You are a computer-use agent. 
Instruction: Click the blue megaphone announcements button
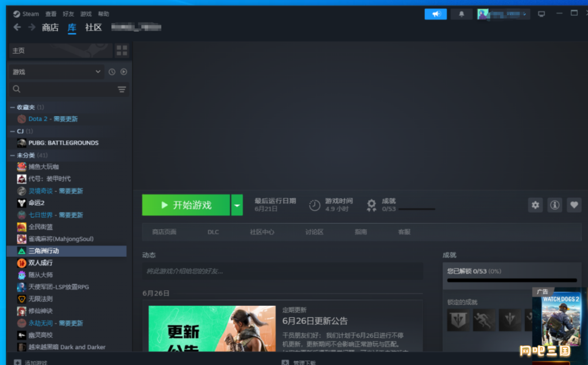pyautogui.click(x=435, y=14)
